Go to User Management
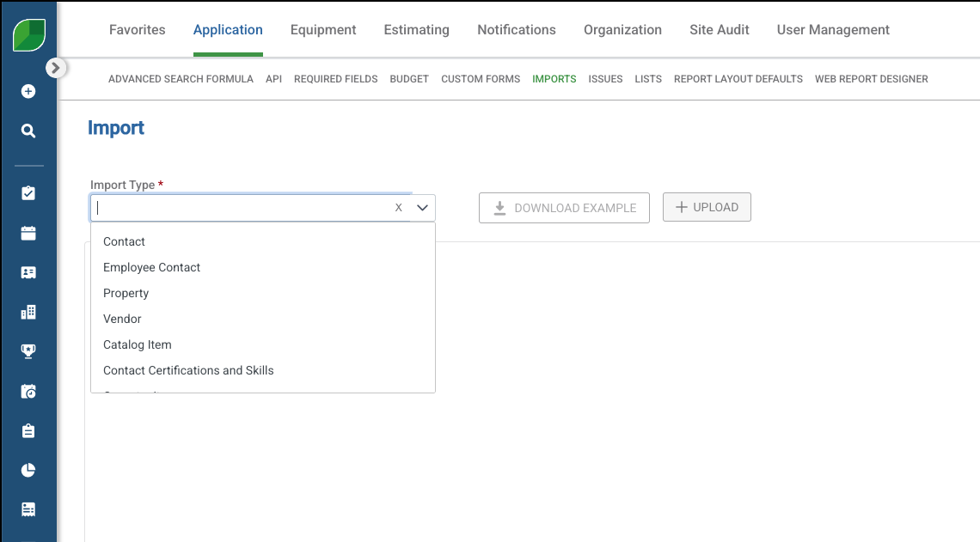The image size is (980, 542). click(x=832, y=29)
